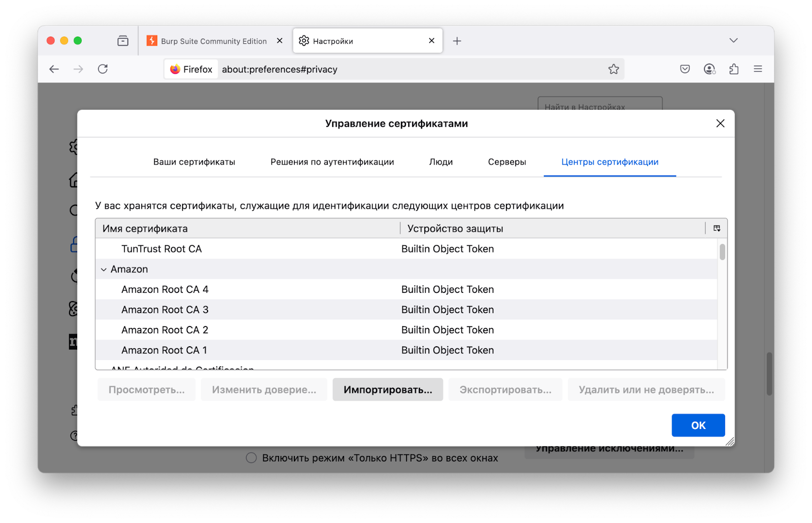The width and height of the screenshot is (812, 523).
Task: Open the Firefox View tab-overview icon
Action: click(x=123, y=41)
